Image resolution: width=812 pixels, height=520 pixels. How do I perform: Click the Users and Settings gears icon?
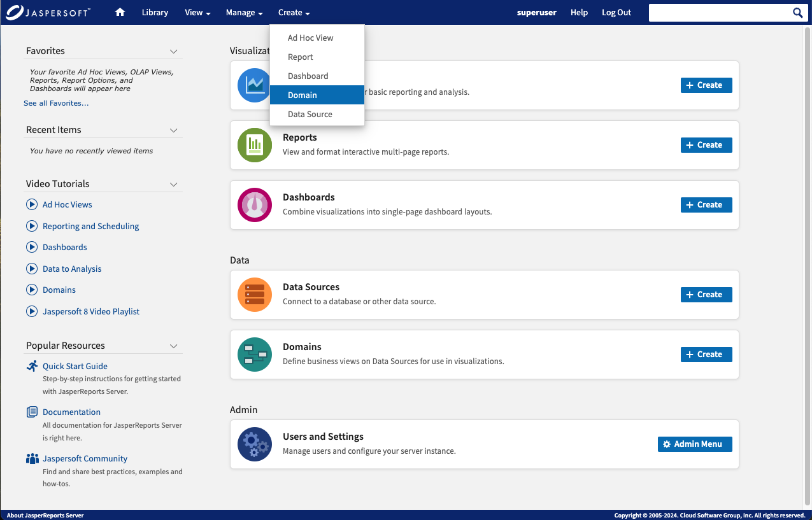point(254,444)
